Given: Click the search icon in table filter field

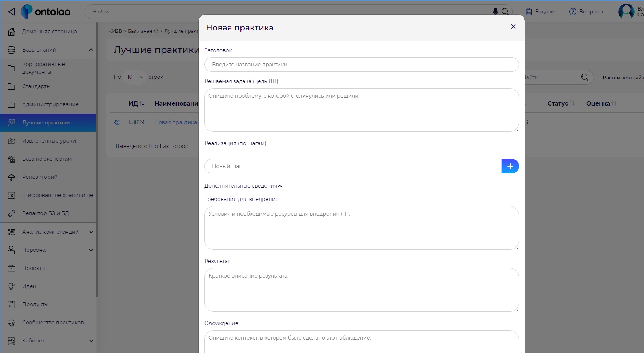Looking at the screenshot, I should point(584,77).
